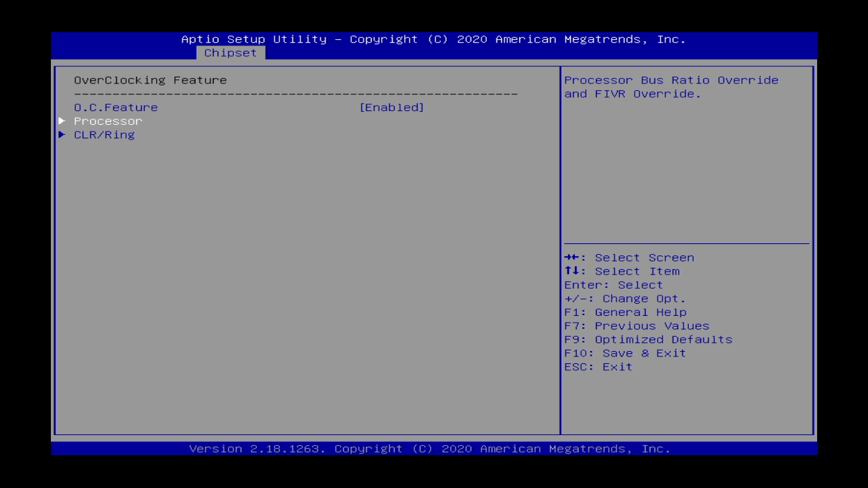Click the 'F7: Previous Values' hint
This screenshot has width=868, height=488.
point(637,325)
